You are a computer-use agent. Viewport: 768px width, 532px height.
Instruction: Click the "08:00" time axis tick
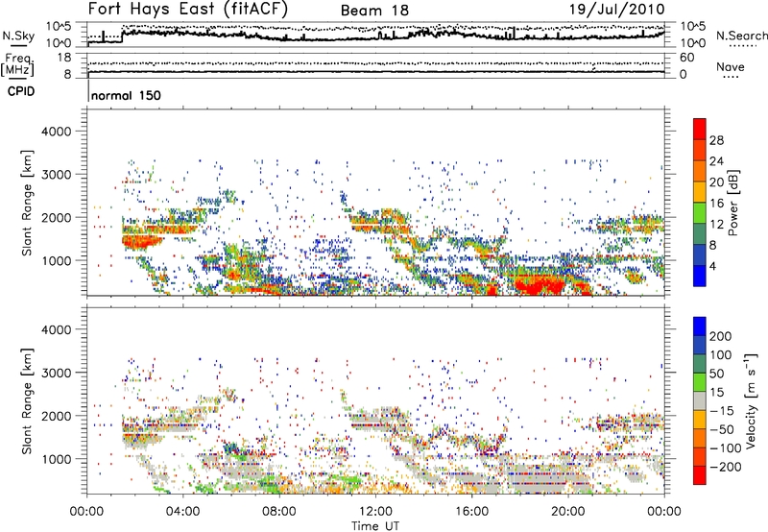(x=279, y=512)
